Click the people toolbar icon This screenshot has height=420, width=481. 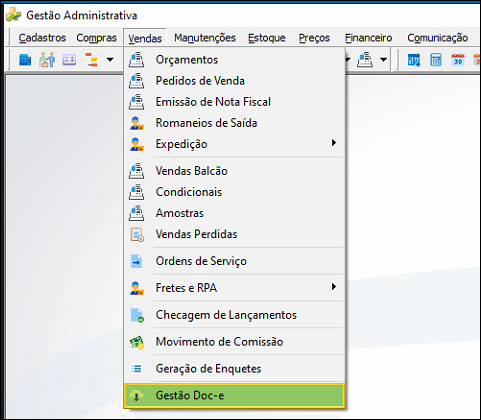point(47,60)
